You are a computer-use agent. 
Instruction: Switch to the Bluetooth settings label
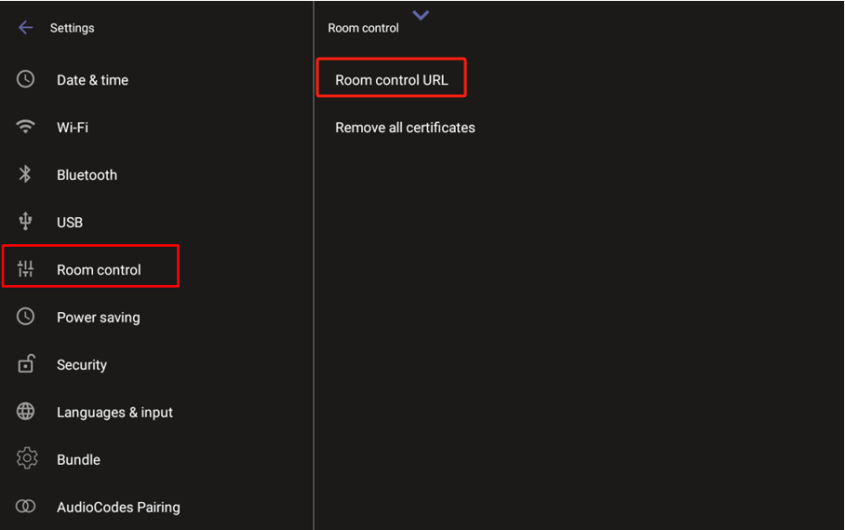(87, 175)
